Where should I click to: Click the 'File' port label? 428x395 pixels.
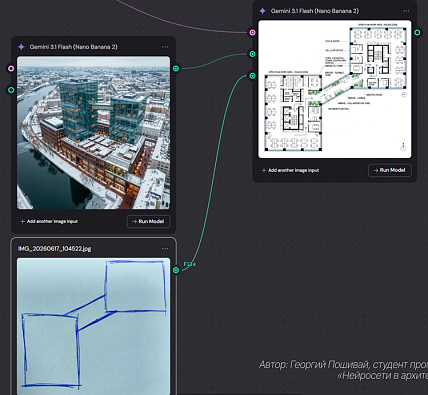(189, 264)
